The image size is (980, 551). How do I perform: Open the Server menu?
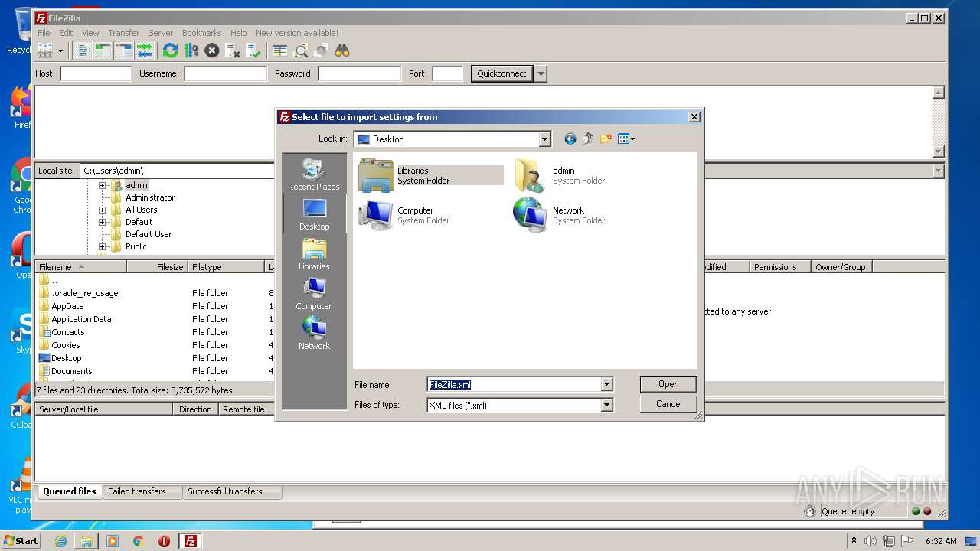tap(161, 33)
